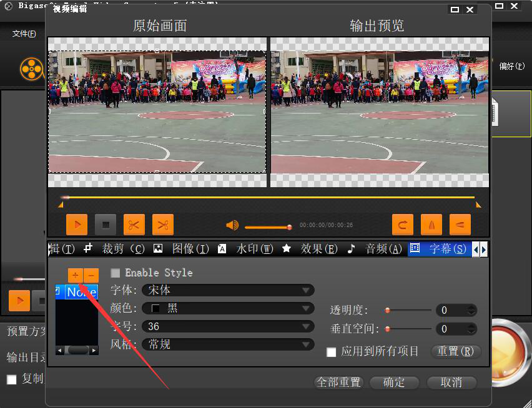
Task: Click the second scissors trim icon
Action: pyautogui.click(x=163, y=225)
